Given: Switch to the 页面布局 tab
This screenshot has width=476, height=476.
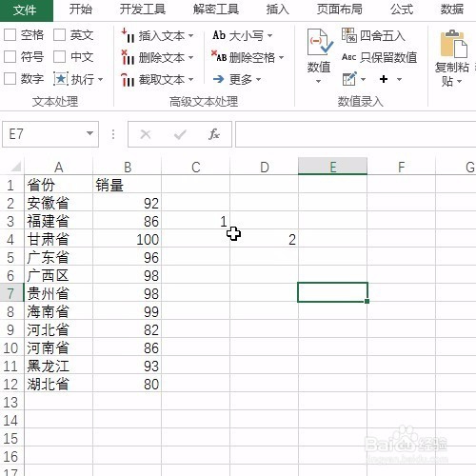Looking at the screenshot, I should pyautogui.click(x=340, y=10).
